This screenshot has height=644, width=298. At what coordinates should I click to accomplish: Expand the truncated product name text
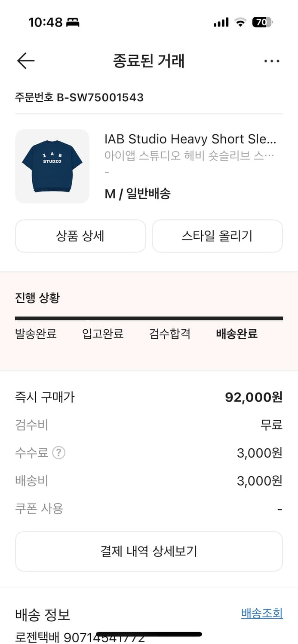191,139
